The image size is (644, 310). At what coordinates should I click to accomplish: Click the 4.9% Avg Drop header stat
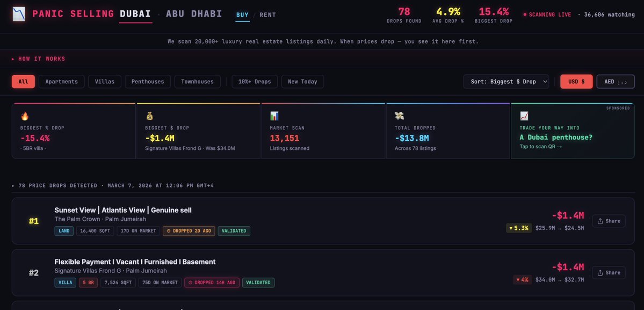coord(448,15)
